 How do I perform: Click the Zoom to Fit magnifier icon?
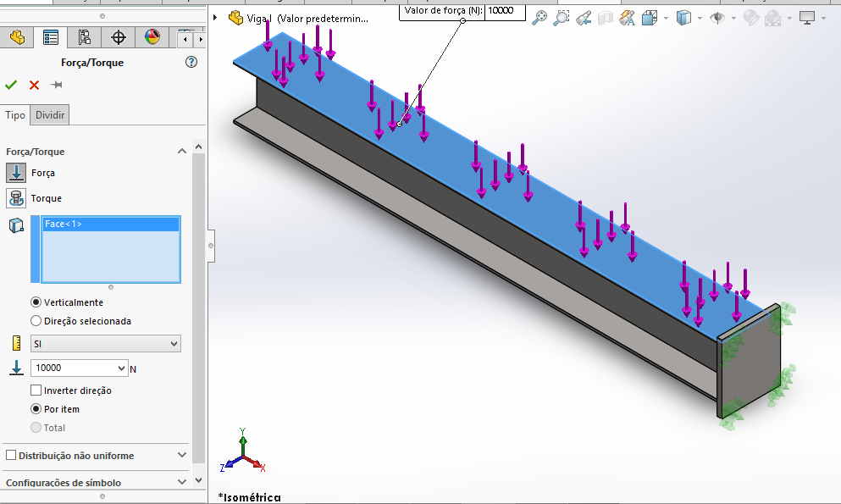(x=539, y=18)
